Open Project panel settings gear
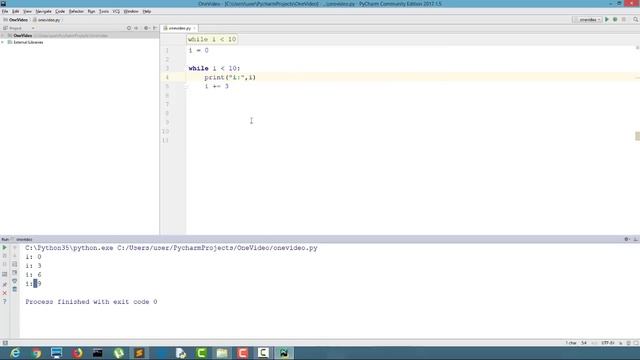This screenshot has height=360, width=640. tap(146, 28)
